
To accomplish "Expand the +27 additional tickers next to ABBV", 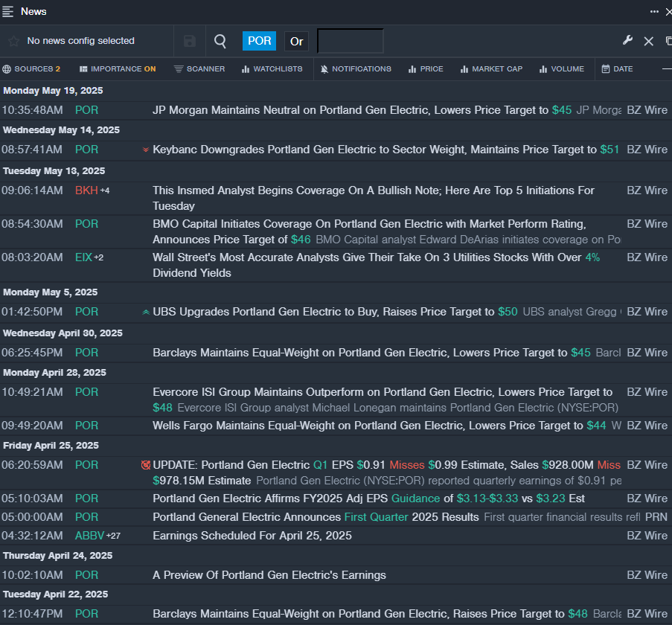I will point(113,536).
